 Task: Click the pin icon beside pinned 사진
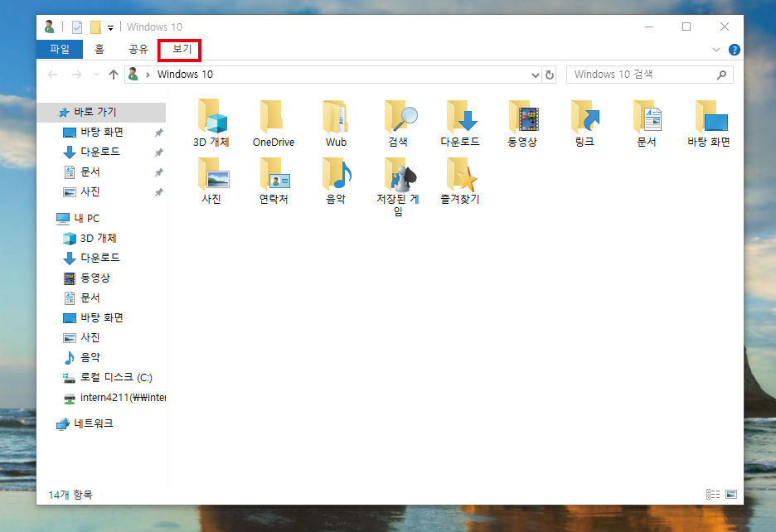pos(158,192)
